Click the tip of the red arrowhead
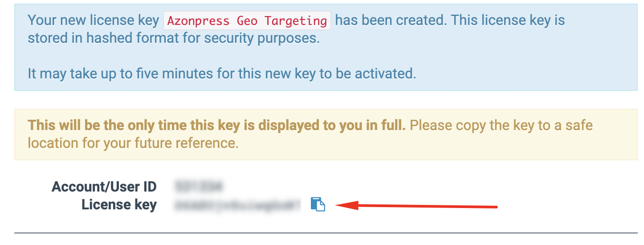 pos(336,205)
